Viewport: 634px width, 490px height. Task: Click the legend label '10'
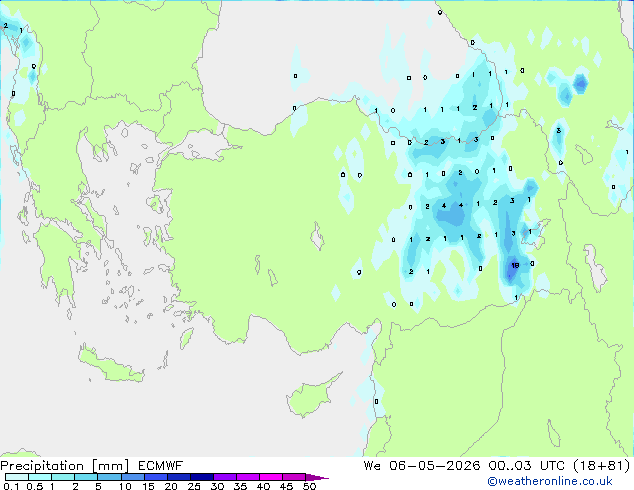[x=125, y=486]
